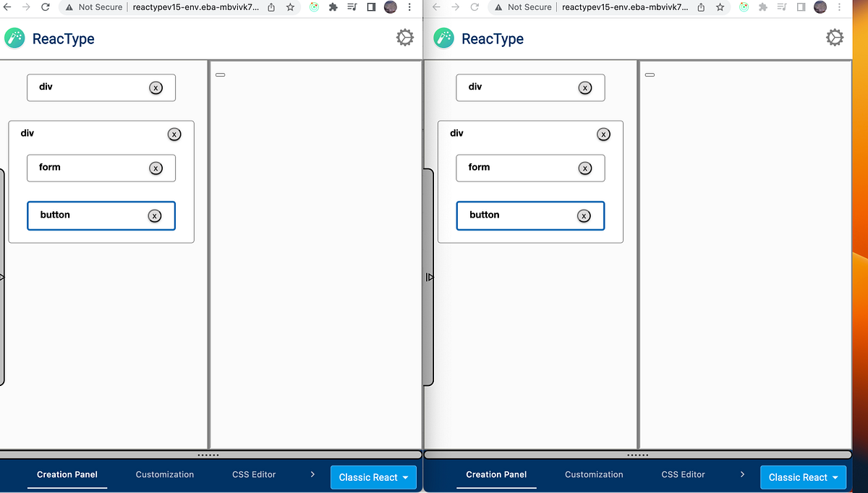This screenshot has height=493, width=868.
Task: Delete the top standalone div component
Action: [x=156, y=87]
